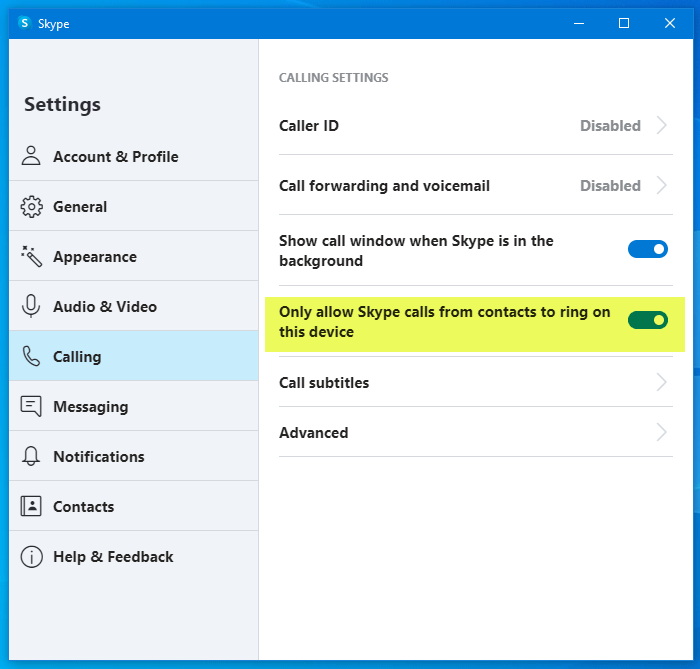Open the Caller ID setting

475,125
